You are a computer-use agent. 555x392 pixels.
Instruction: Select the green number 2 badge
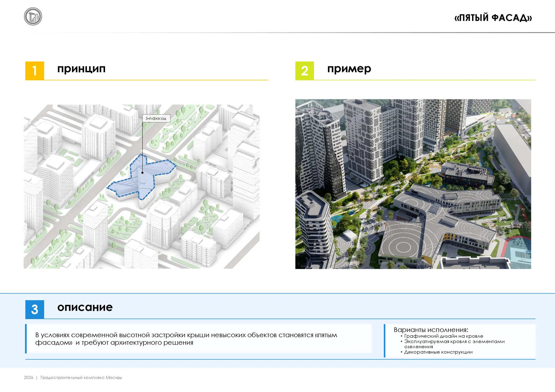point(305,71)
